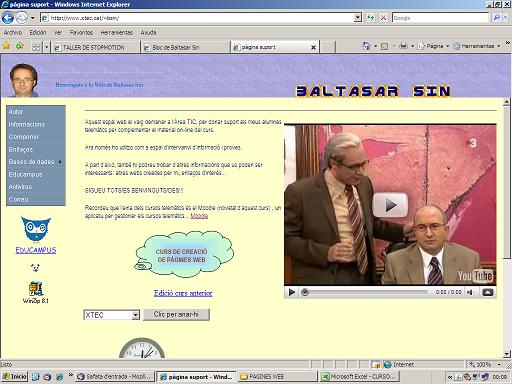Image resolution: width=512 pixels, height=384 pixels.
Task: Click the video progress seek bar
Action: click(366, 292)
